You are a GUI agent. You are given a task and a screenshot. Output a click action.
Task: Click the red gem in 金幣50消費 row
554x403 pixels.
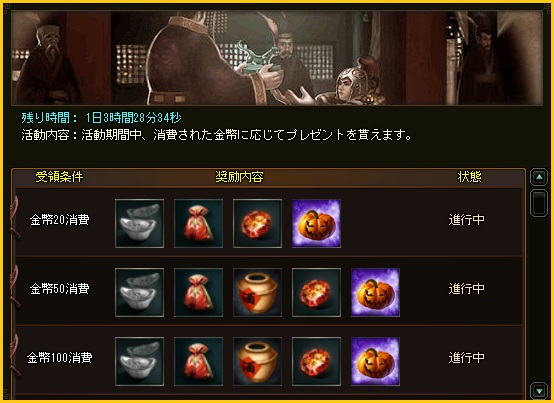(x=316, y=292)
